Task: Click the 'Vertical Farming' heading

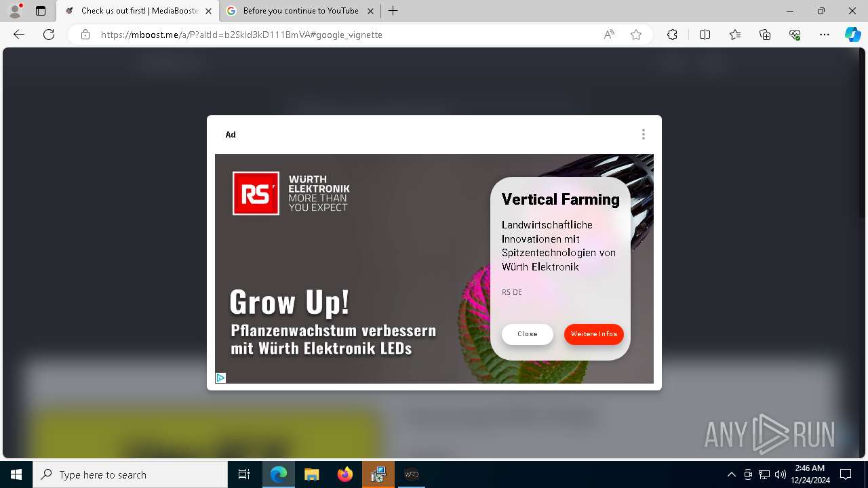Action: pyautogui.click(x=561, y=199)
